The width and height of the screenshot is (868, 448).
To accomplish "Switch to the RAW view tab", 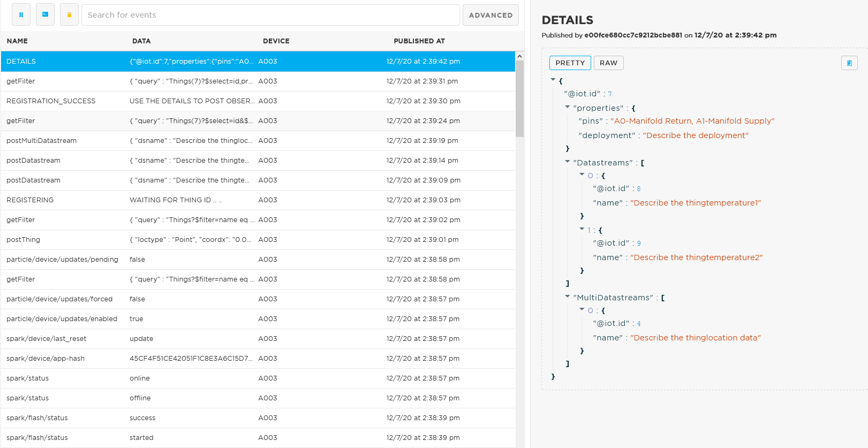I will (608, 63).
